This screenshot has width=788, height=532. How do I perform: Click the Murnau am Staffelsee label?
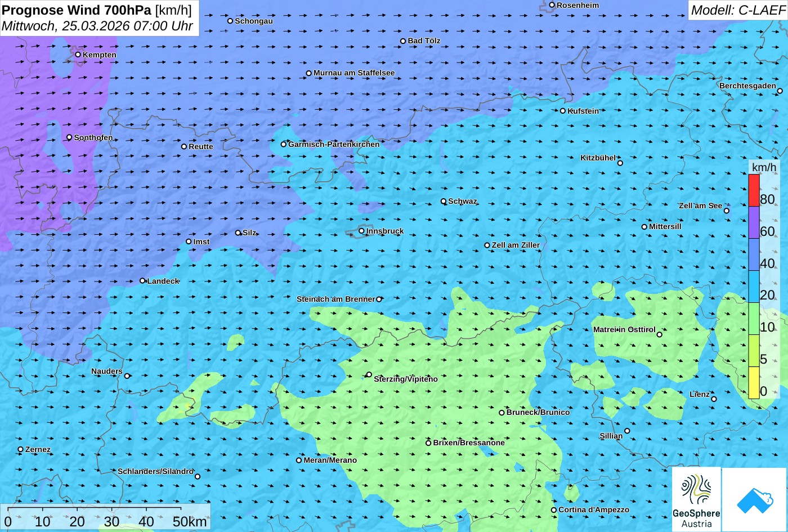point(354,73)
